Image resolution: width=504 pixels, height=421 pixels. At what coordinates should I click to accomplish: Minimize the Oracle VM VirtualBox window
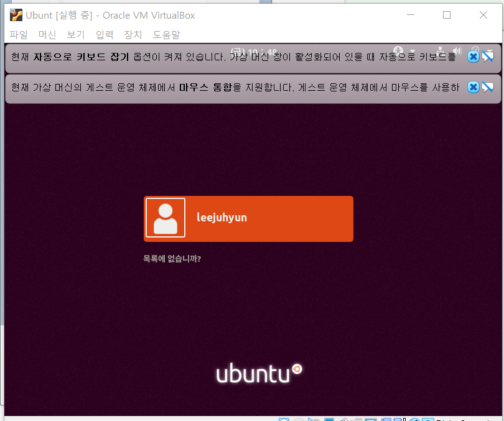(x=411, y=15)
